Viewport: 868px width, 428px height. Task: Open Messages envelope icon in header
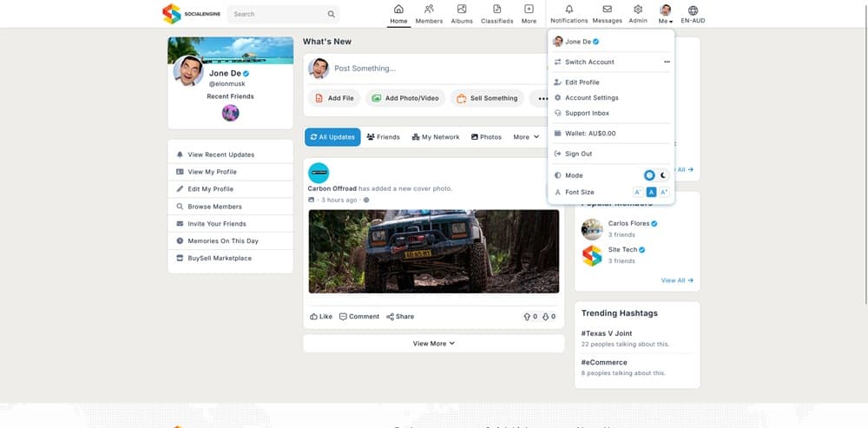tap(607, 10)
